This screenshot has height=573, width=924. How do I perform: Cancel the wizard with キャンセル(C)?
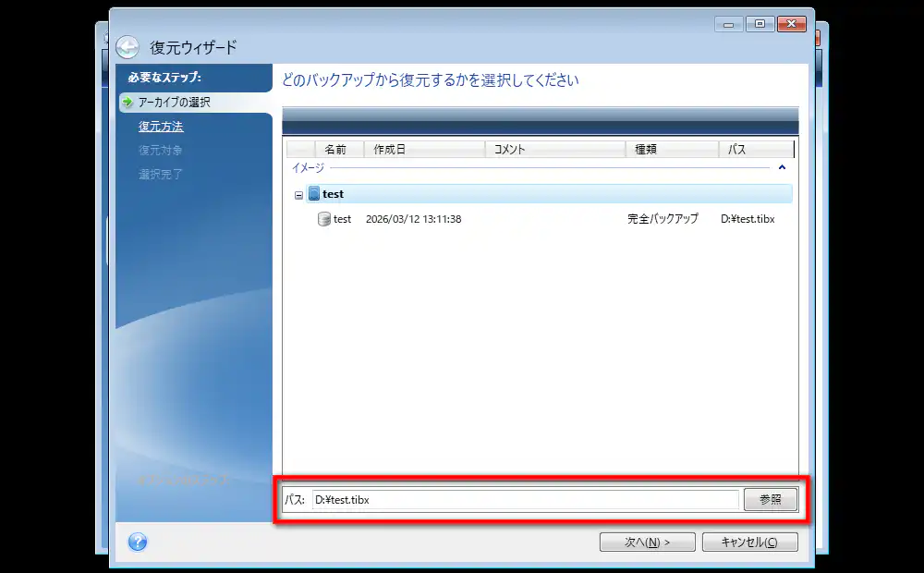point(749,543)
